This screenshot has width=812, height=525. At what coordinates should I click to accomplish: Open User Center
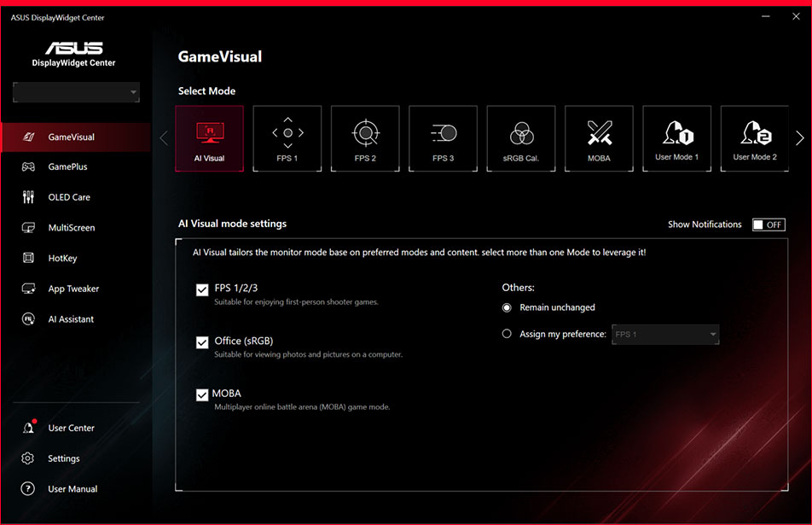point(72,428)
